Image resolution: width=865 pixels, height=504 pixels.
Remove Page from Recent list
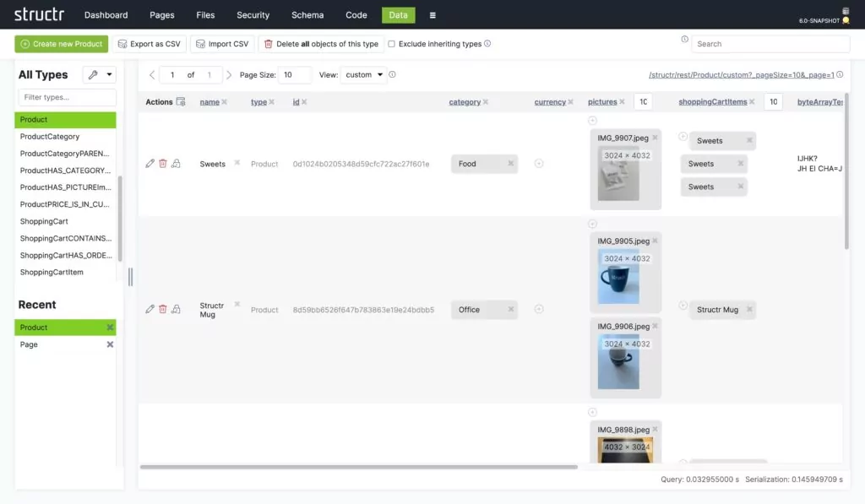point(110,344)
